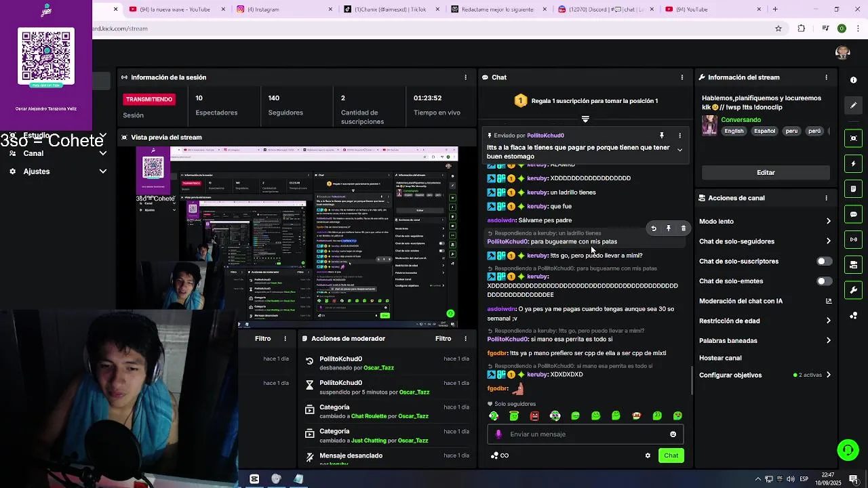Switch to Redactame mejor lo siguiente tab
The height and width of the screenshot is (488, 868).
pyautogui.click(x=499, y=9)
